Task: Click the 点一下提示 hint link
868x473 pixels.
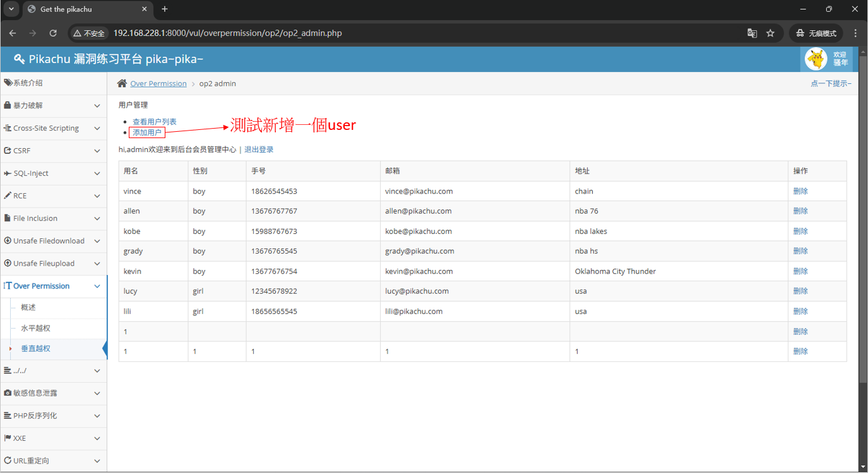Action: (831, 83)
